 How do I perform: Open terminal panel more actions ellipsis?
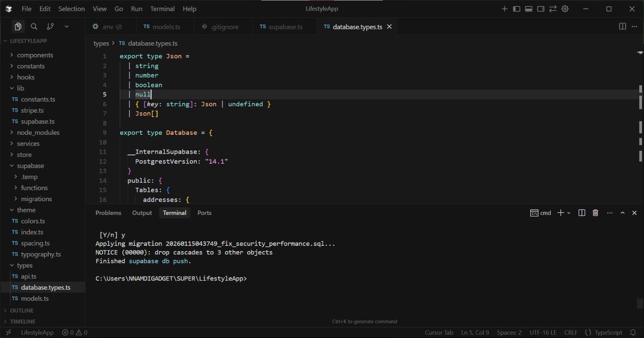pyautogui.click(x=609, y=213)
